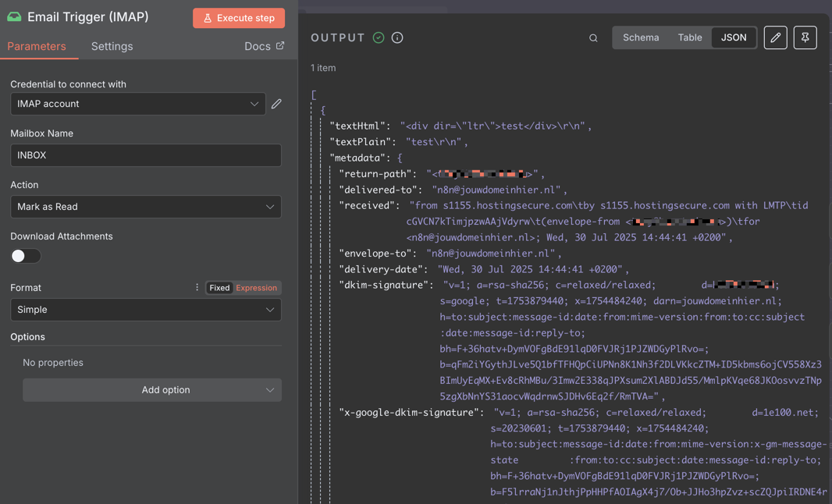Expand the Add option dropdown

[x=151, y=390]
